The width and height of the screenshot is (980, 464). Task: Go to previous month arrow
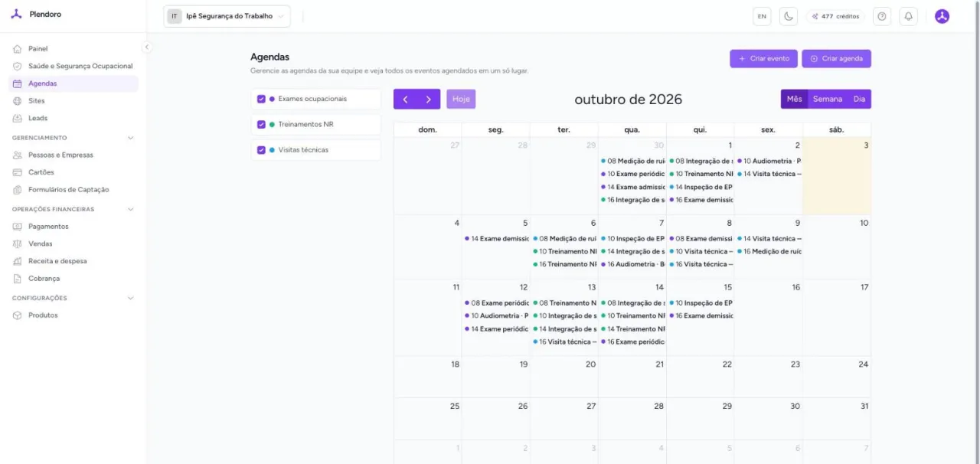(x=405, y=100)
